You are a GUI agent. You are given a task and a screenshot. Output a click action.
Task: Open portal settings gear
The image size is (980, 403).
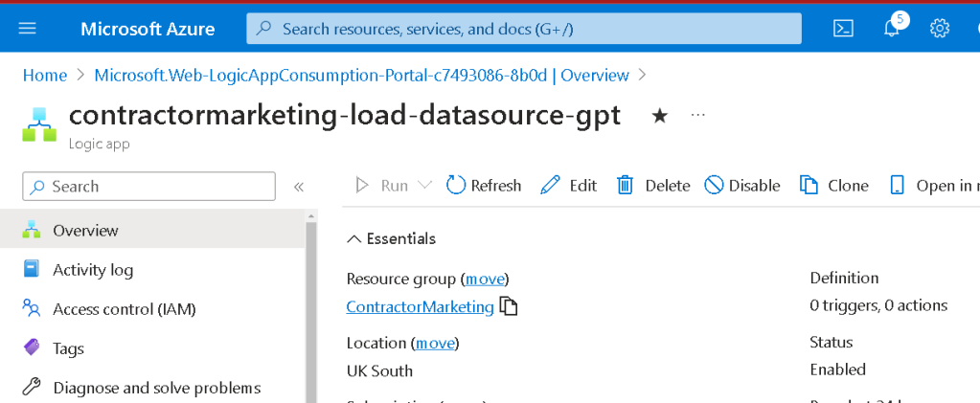tap(940, 29)
